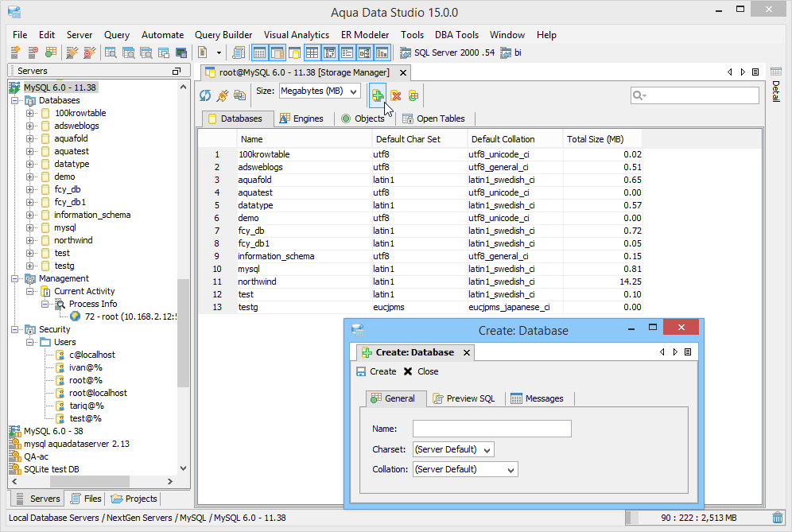Switch to the Files tab at bottom

(x=86, y=499)
